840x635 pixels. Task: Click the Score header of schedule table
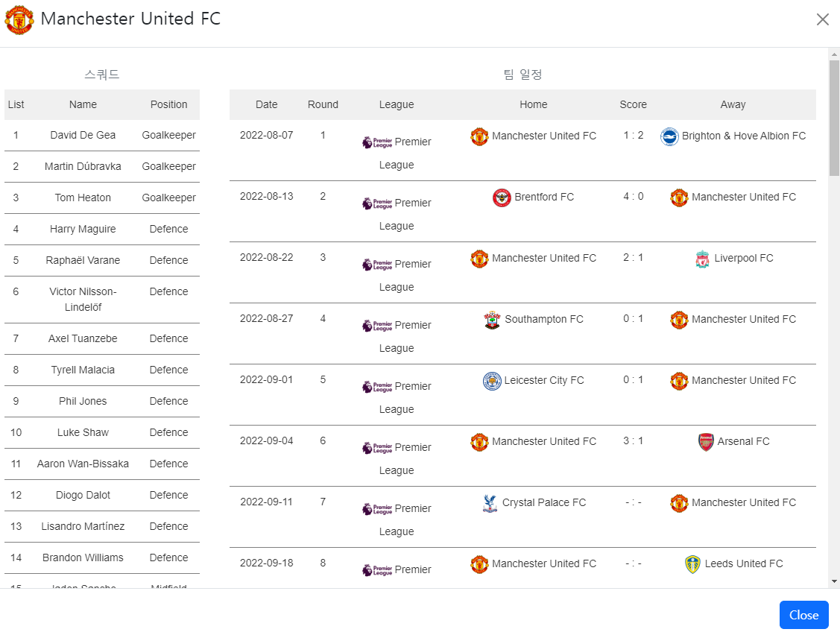point(633,104)
